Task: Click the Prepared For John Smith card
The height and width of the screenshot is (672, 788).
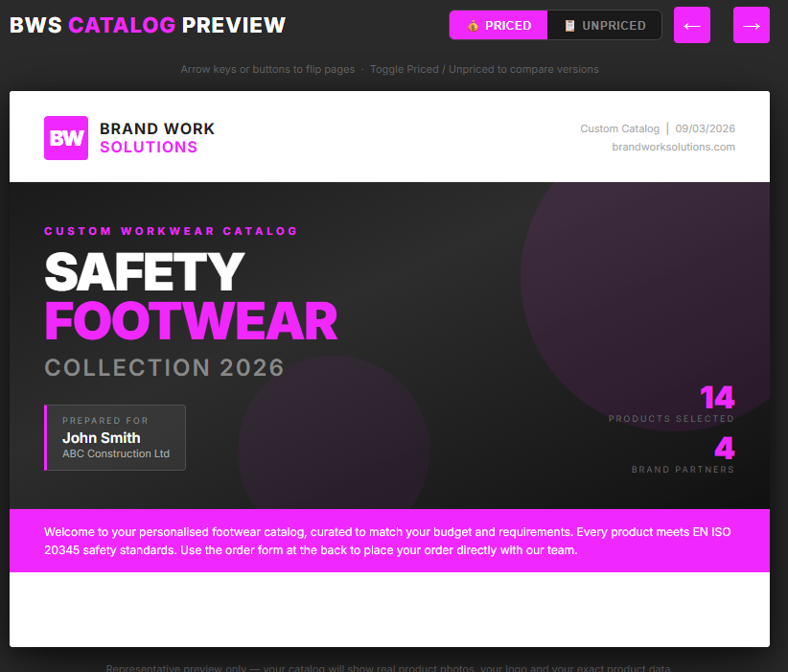Action: pos(115,438)
